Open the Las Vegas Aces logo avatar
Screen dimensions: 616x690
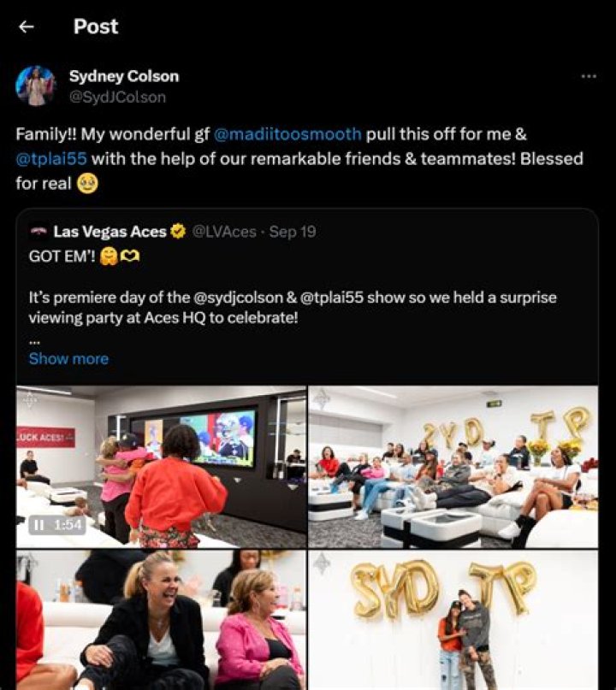(x=38, y=232)
